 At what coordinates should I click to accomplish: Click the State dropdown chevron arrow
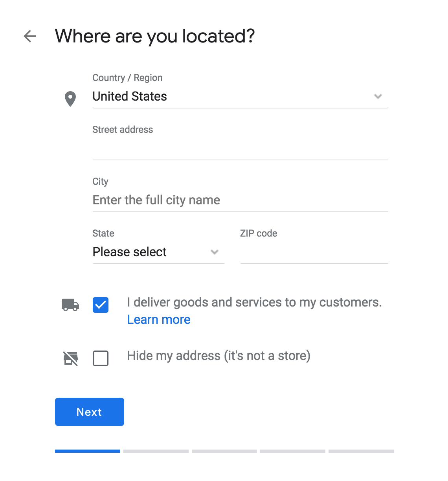(215, 252)
